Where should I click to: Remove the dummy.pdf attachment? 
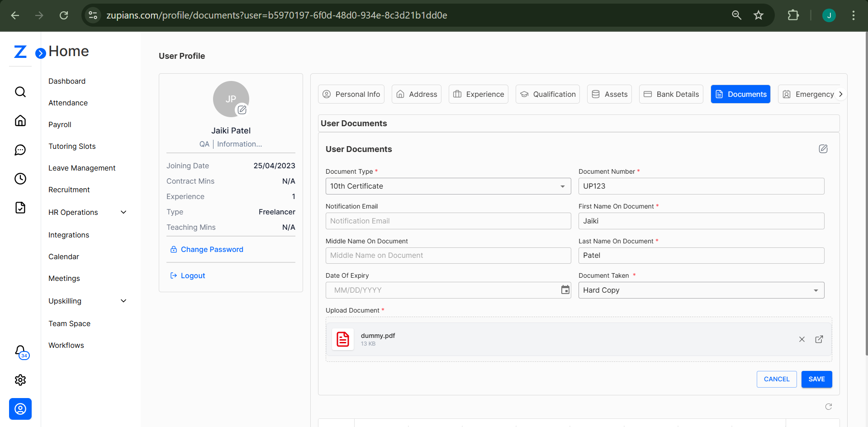802,339
